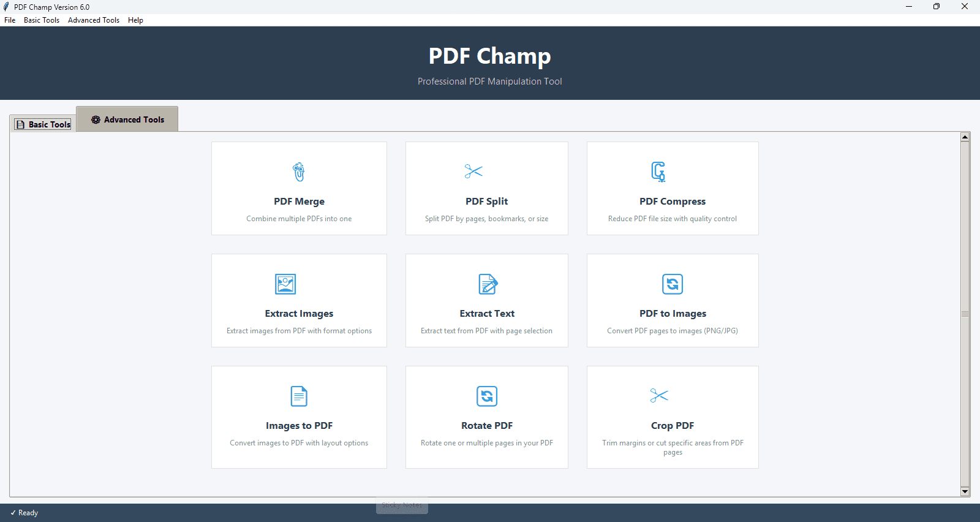The width and height of the screenshot is (980, 522).
Task: Click the document icon on Basic Tools tab
Action: [x=20, y=124]
